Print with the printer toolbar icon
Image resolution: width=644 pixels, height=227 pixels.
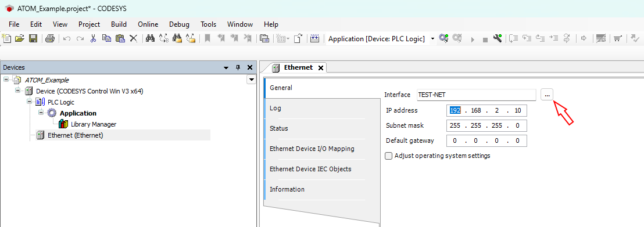pyautogui.click(x=50, y=38)
